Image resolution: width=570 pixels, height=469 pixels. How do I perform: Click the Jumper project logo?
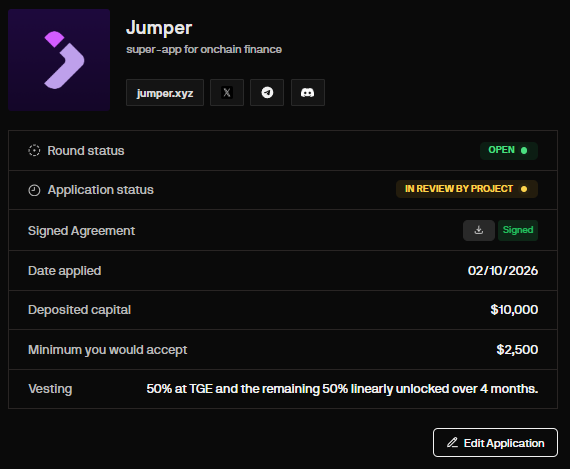click(x=59, y=60)
